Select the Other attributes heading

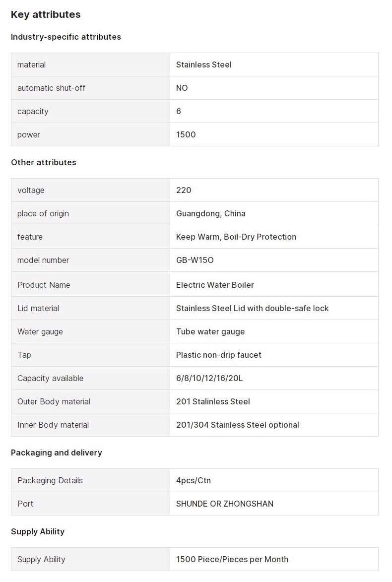click(x=44, y=162)
